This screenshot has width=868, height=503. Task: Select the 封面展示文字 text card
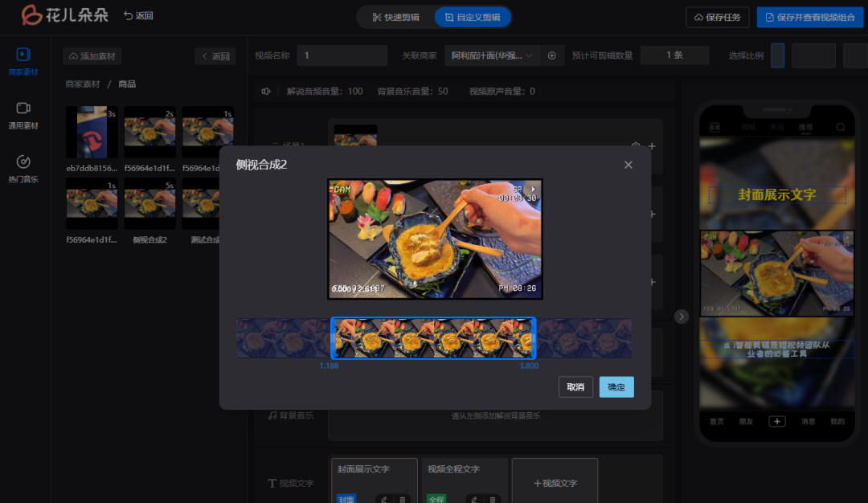(375, 481)
